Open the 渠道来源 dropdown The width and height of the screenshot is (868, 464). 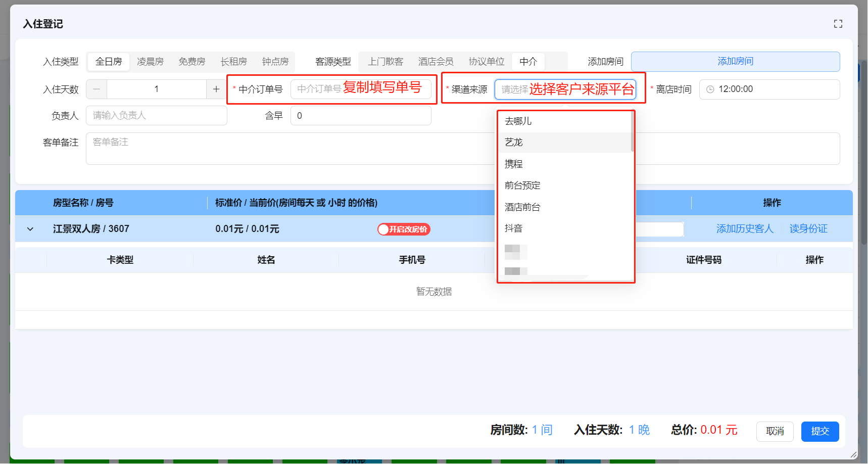pos(564,89)
